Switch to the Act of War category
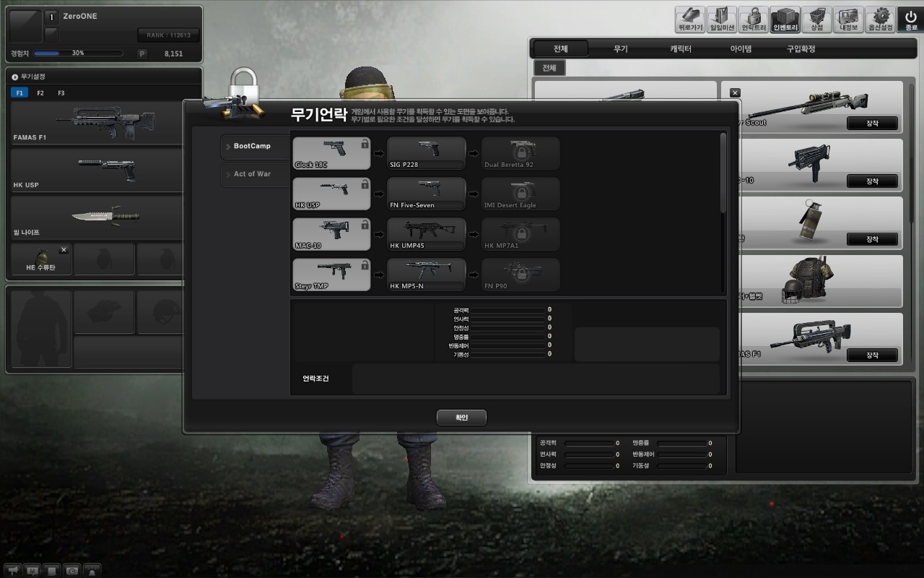924x578 pixels. [x=253, y=174]
